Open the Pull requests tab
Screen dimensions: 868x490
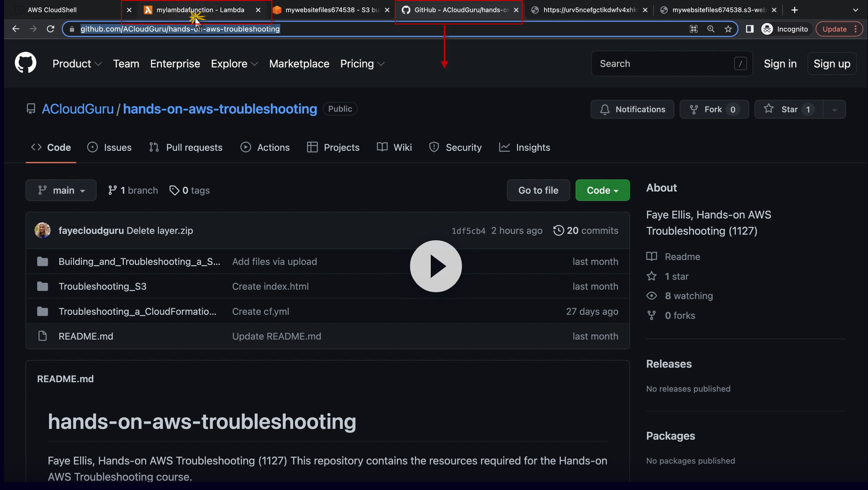186,147
